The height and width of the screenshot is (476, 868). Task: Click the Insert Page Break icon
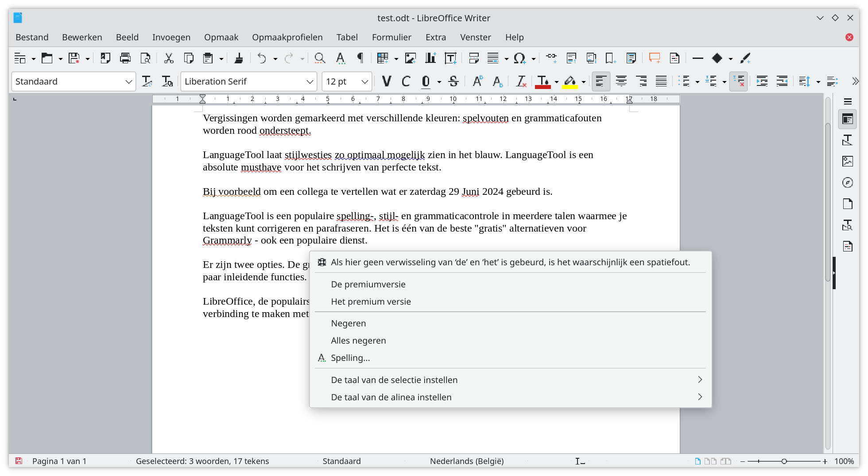[474, 58]
